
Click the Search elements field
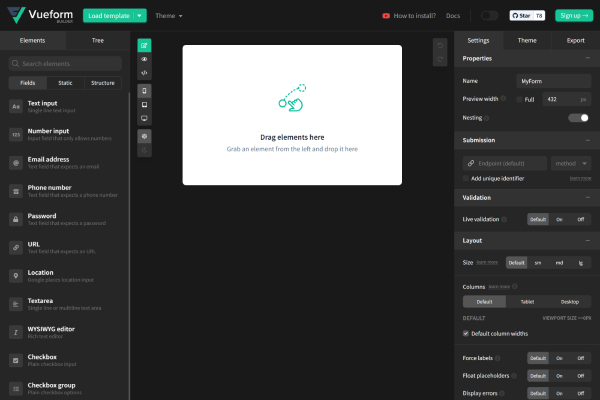coord(65,64)
